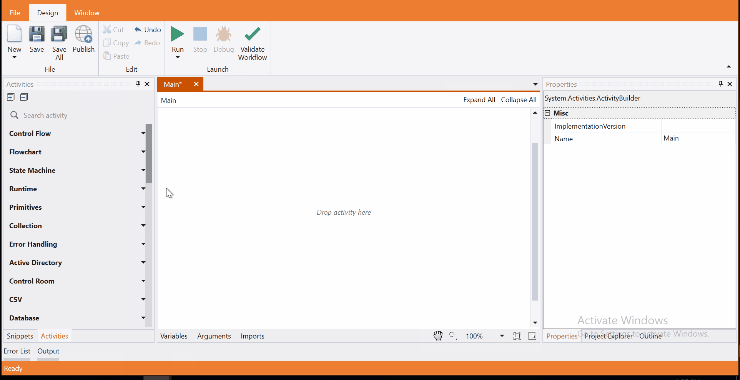Image resolution: width=740 pixels, height=380 pixels.
Task: Pin the Activities panel
Action: click(138, 84)
